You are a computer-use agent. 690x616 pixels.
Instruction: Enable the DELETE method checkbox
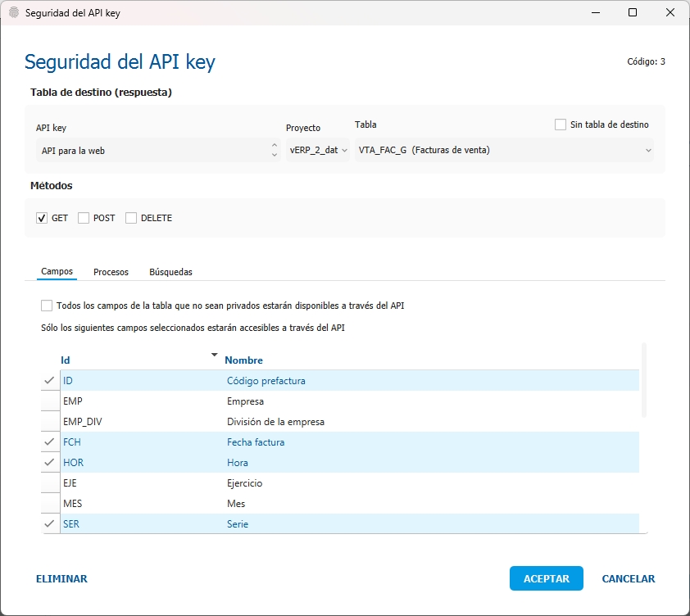[x=131, y=219]
